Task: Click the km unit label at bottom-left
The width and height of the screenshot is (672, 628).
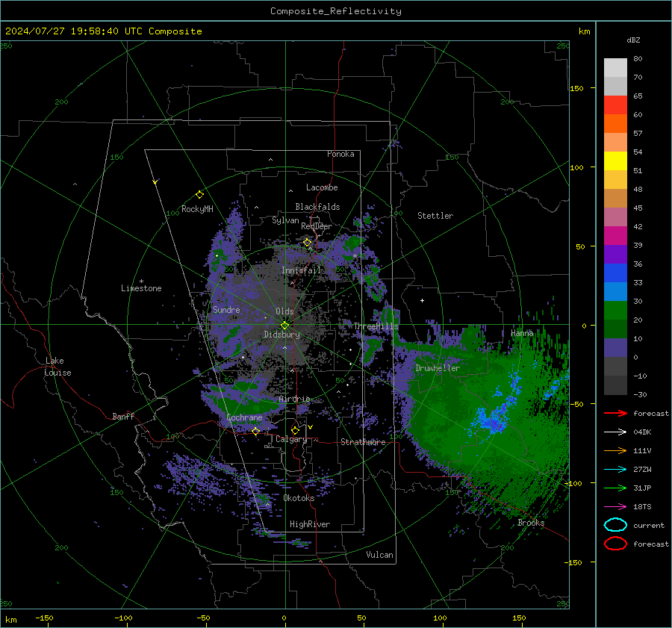Action: point(10,620)
